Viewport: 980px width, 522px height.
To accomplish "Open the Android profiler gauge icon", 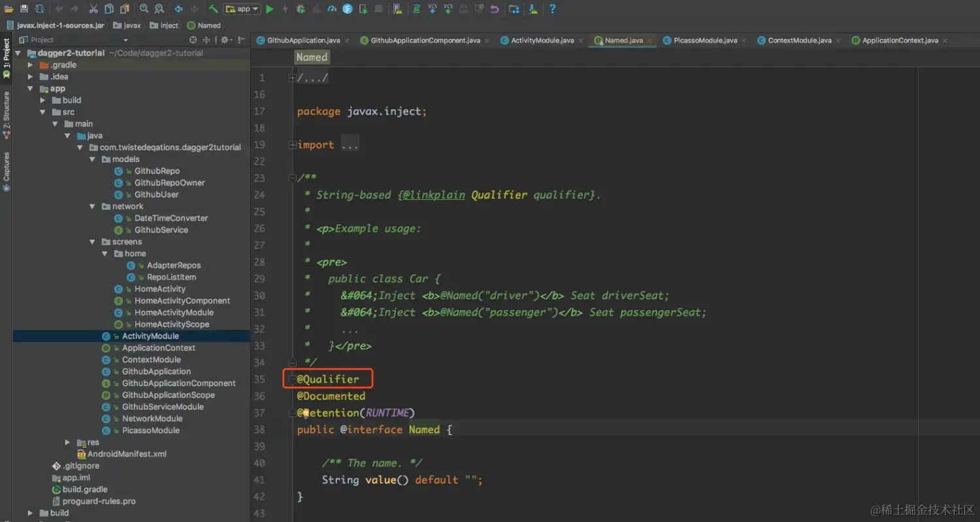I will click(332, 9).
